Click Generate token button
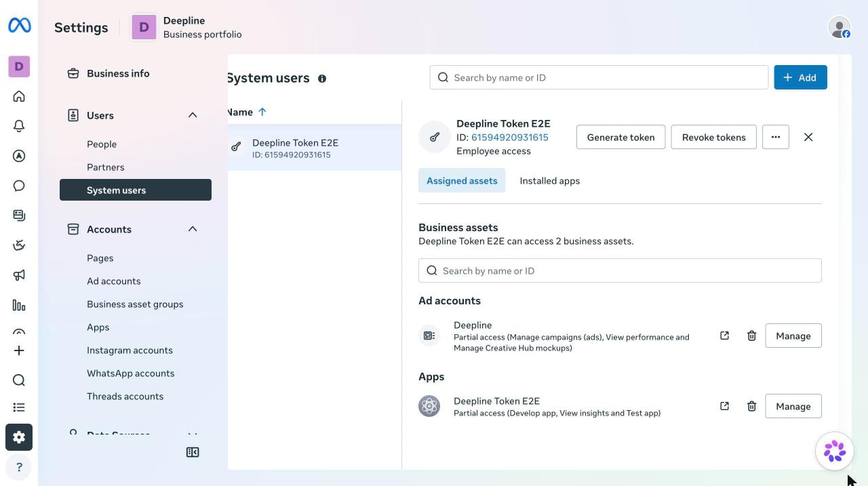 621,137
